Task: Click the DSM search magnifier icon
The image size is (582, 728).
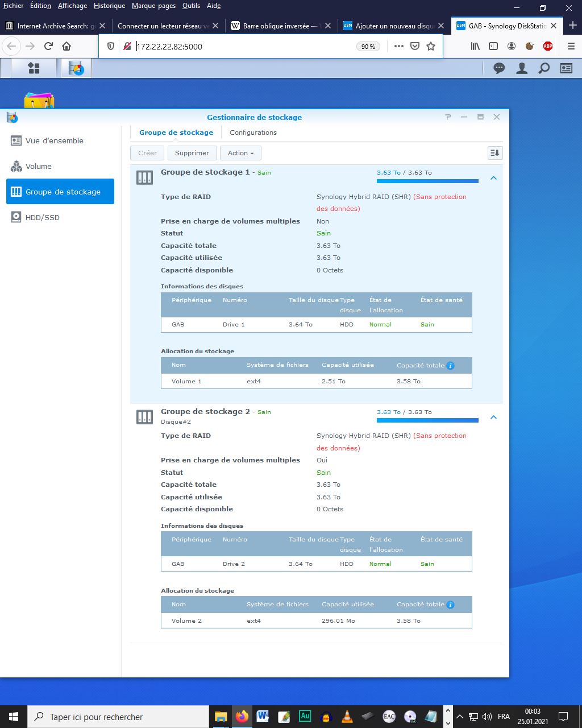Action: point(544,68)
